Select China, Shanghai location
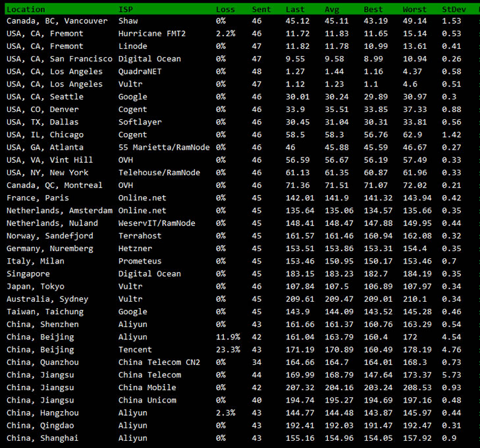Screen dimensions: 480x448 coord(43,438)
